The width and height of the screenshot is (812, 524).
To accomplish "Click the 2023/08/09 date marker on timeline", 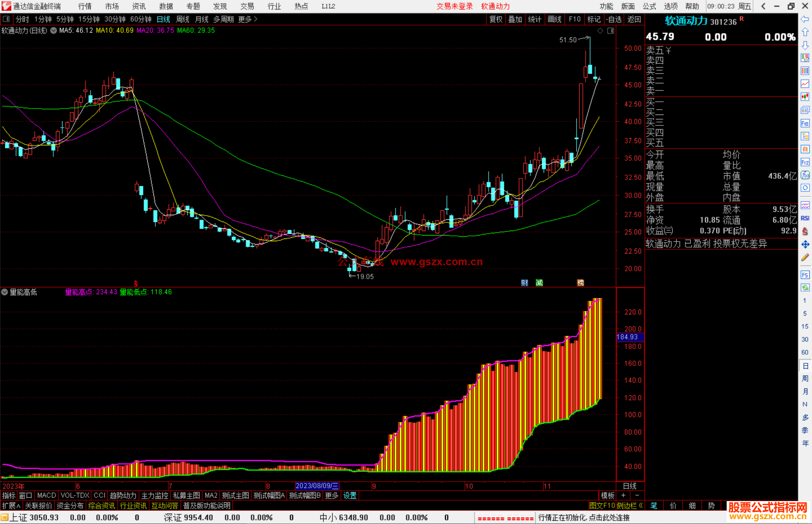I will 317,486.
